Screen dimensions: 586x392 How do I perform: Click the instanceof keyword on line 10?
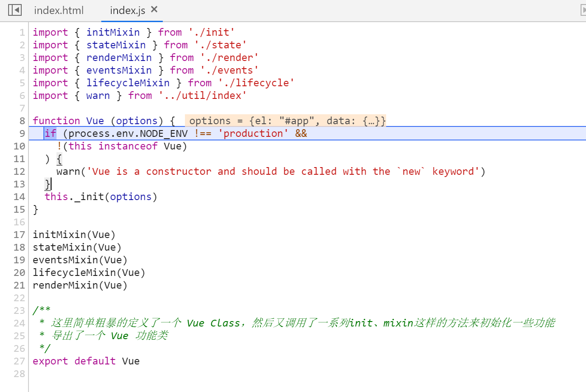click(x=128, y=146)
